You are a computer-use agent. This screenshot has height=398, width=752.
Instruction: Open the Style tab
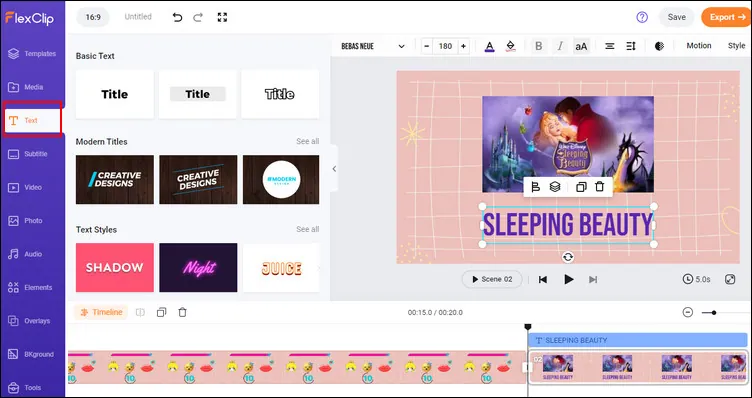click(736, 46)
